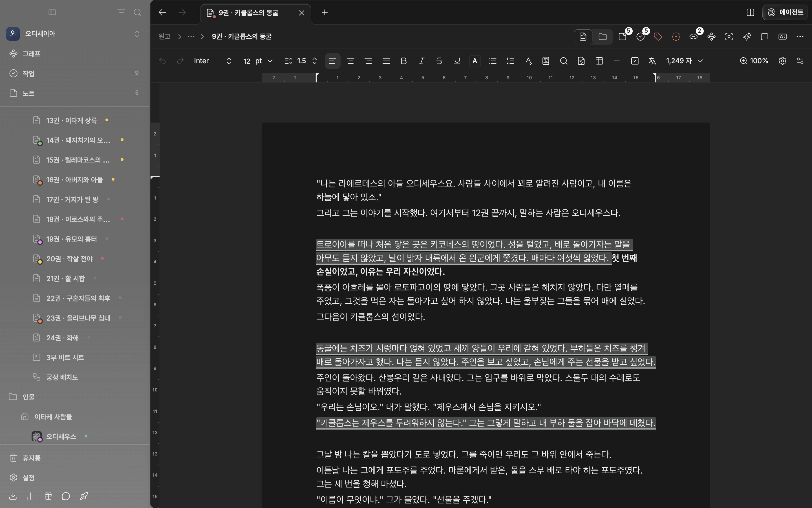
Task: Open sidebar search magnifier
Action: click(x=137, y=12)
